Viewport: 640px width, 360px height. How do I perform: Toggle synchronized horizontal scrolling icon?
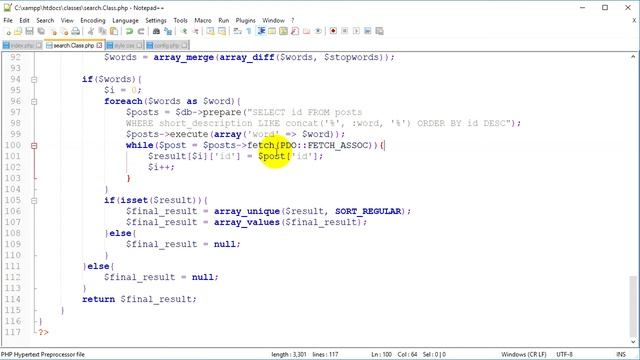point(222,31)
